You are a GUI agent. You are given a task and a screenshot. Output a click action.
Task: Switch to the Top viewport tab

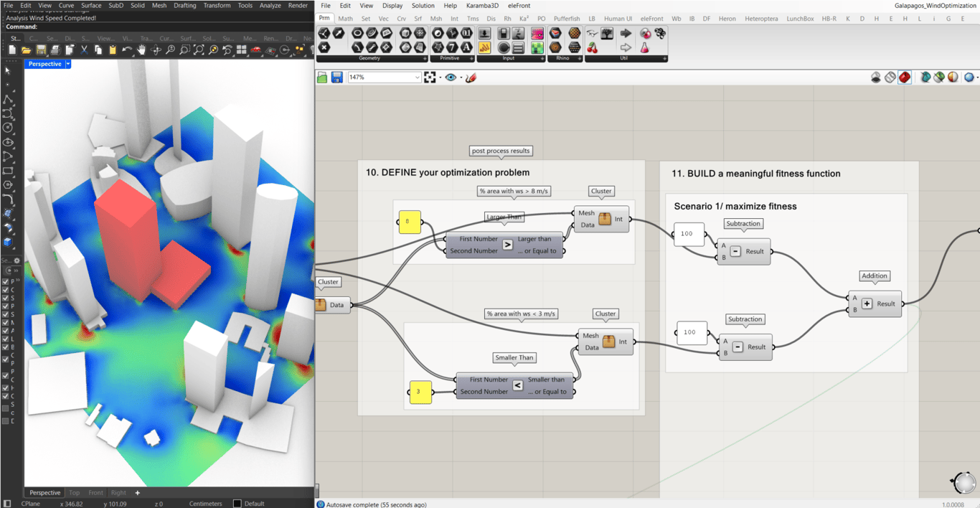[74, 493]
